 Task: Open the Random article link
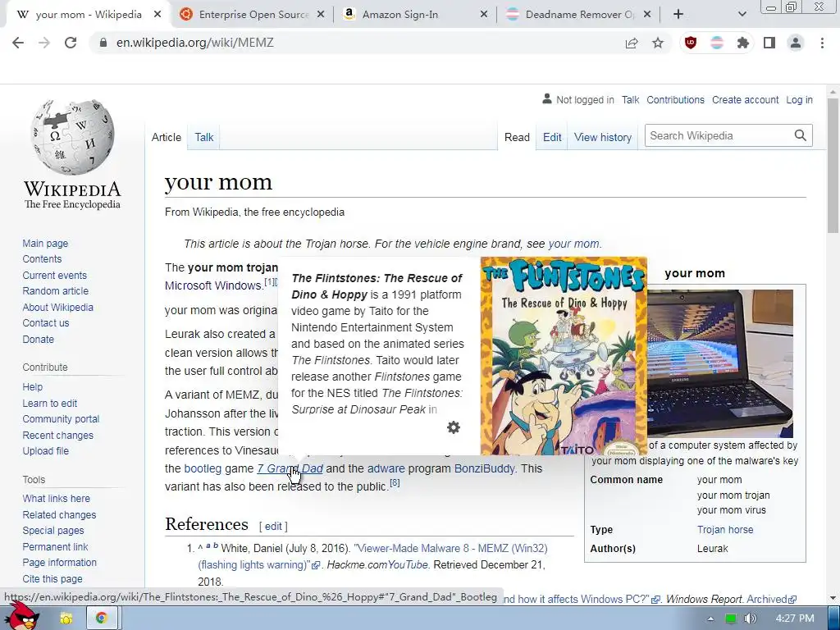[56, 291]
